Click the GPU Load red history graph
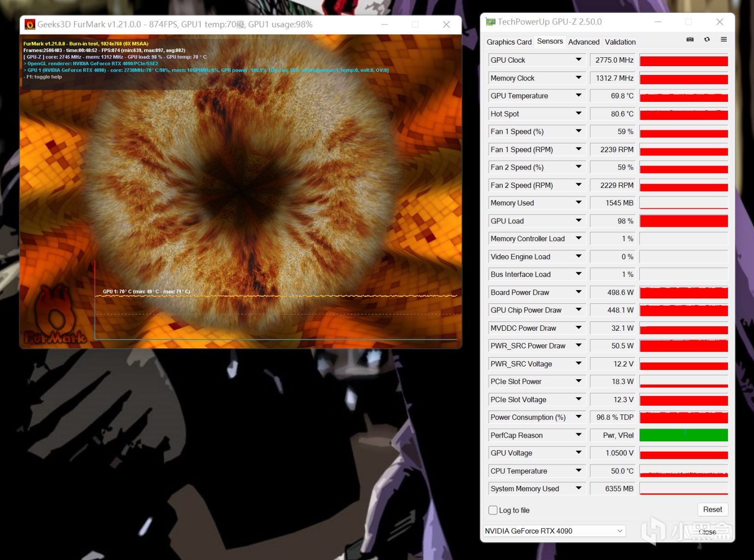This screenshot has height=560, width=754. point(683,221)
